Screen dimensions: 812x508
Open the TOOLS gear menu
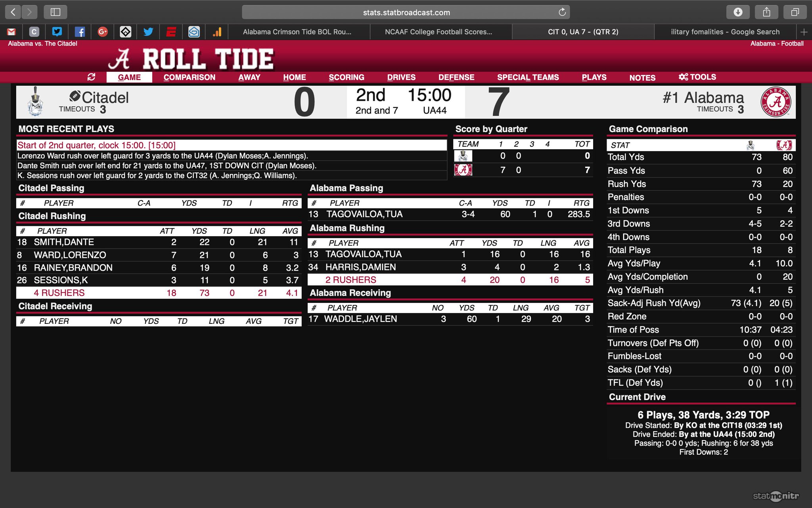pyautogui.click(x=697, y=77)
